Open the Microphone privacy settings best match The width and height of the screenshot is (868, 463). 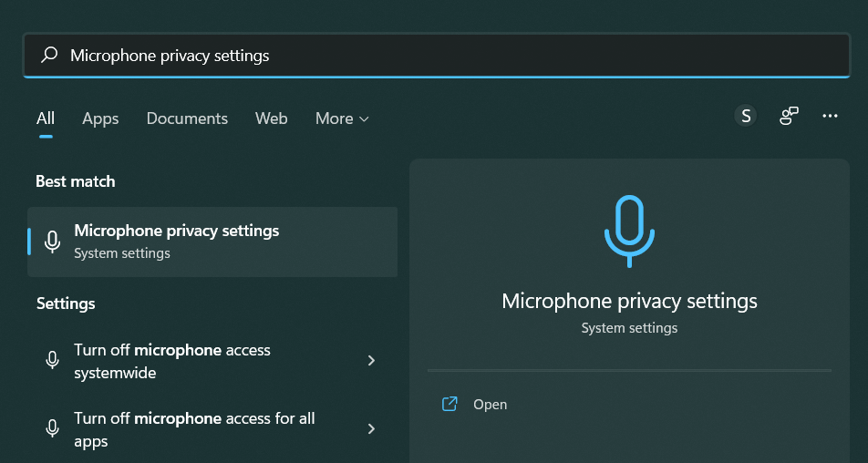click(x=177, y=231)
